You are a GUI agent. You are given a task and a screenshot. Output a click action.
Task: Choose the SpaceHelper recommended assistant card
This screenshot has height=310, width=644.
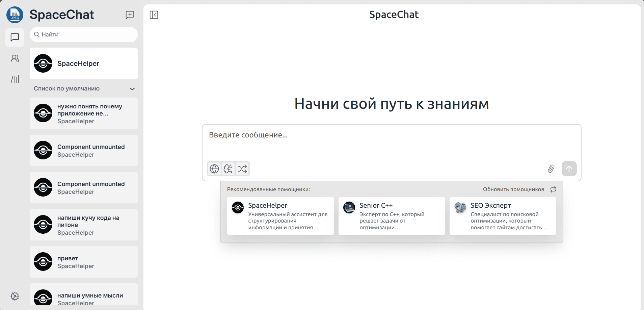coord(280,216)
